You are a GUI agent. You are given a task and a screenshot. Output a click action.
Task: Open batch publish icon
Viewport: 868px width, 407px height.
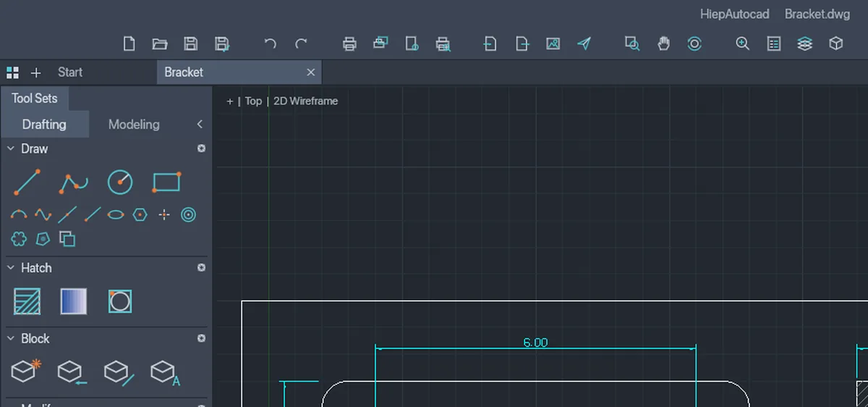(380, 43)
